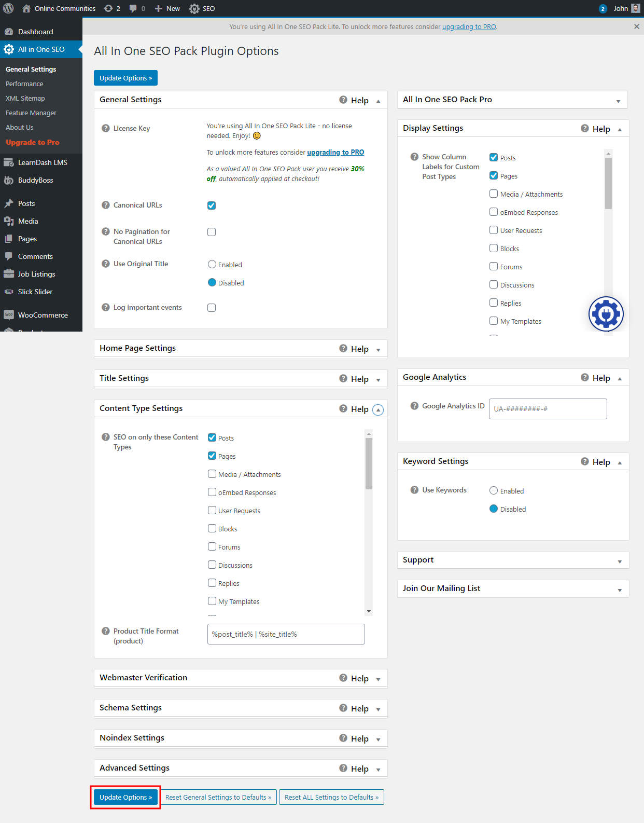Image resolution: width=644 pixels, height=823 pixels.
Task: Open New content menu in admin bar
Action: point(167,8)
